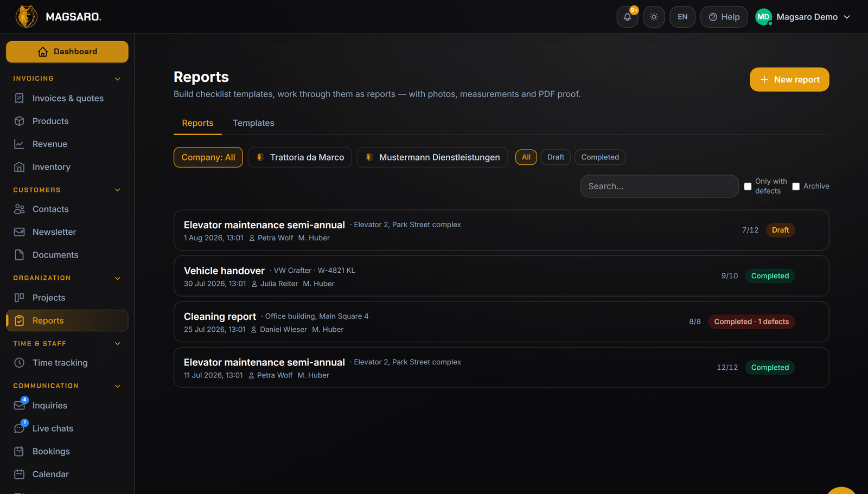Open the Cleaning report
Screen dimensions: 868x494
point(501,322)
